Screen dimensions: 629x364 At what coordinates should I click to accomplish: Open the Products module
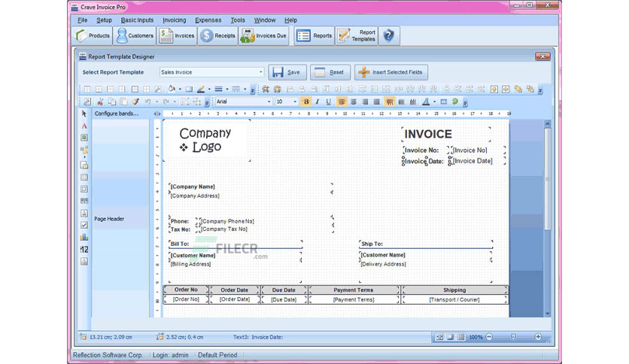pos(93,35)
